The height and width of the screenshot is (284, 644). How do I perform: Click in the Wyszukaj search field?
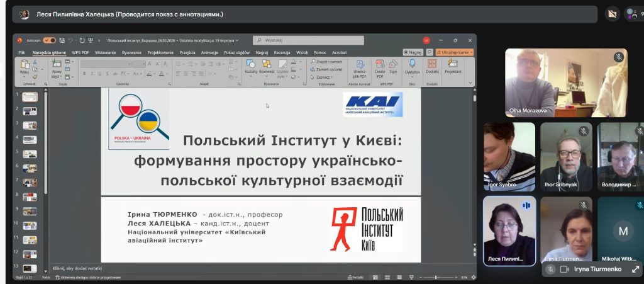coord(308,40)
